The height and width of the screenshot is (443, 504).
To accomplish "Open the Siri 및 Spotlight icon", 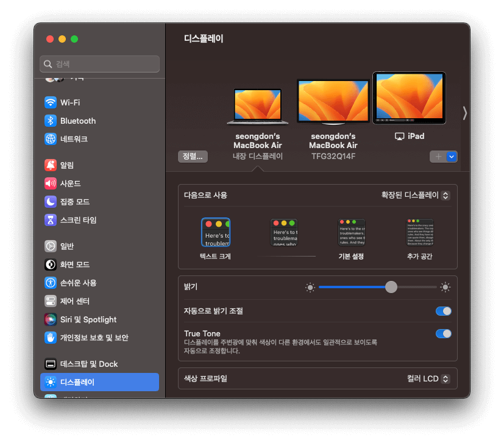I will (51, 319).
